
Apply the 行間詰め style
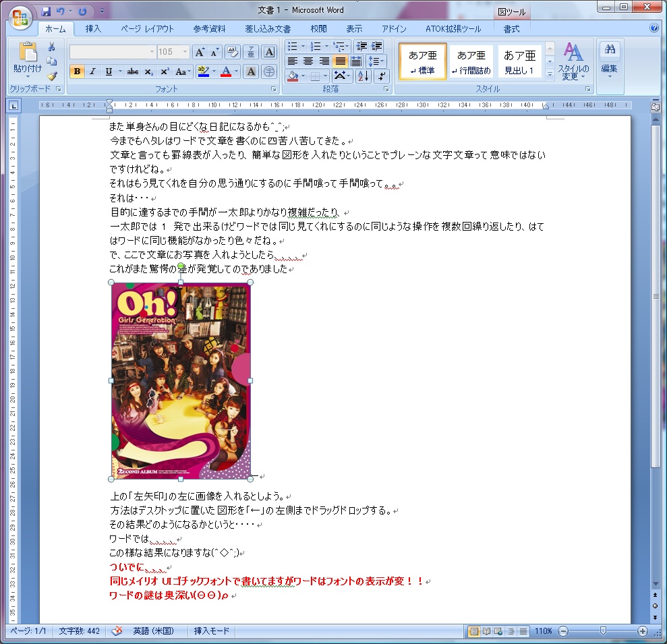pos(471,61)
